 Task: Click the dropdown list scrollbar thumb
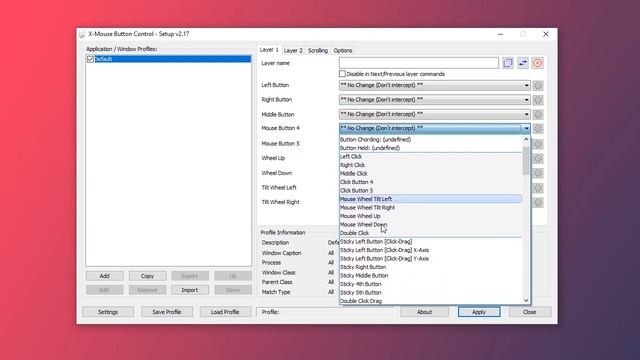(526, 161)
